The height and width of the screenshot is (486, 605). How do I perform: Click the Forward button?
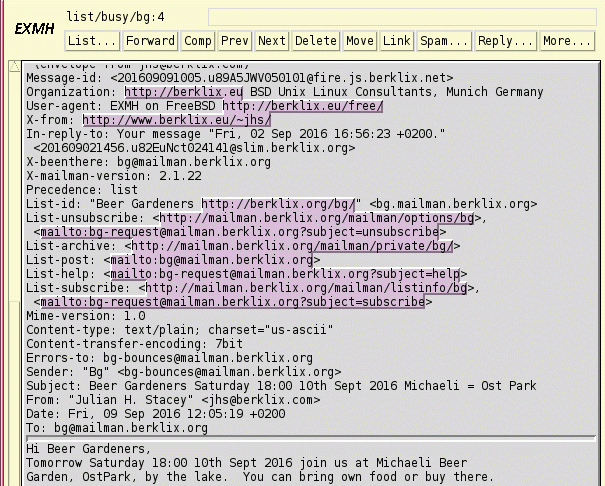pyautogui.click(x=149, y=41)
